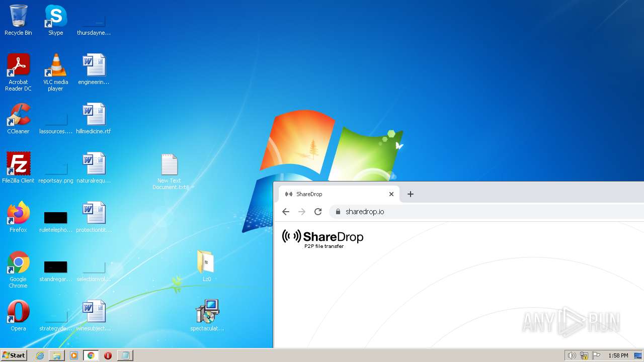The height and width of the screenshot is (362, 644).
Task: Open the volume control tray icon
Action: coord(572,355)
